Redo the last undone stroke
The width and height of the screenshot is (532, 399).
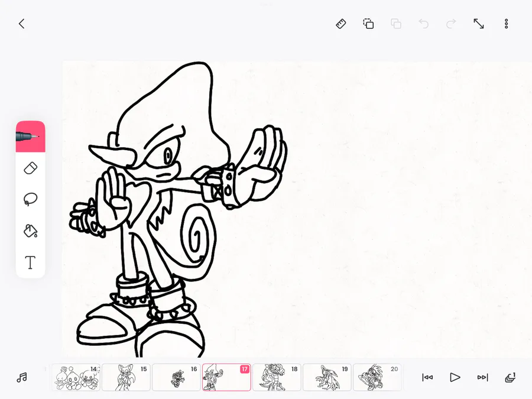[451, 24]
